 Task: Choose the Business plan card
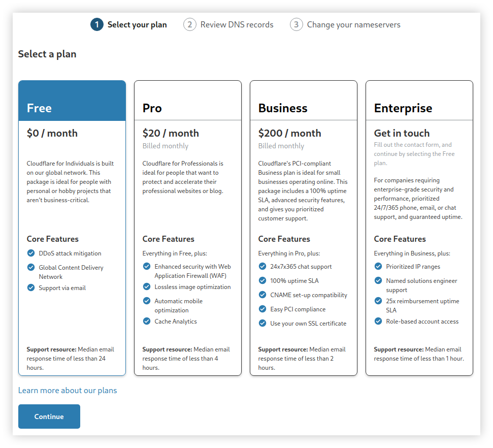pos(304,108)
